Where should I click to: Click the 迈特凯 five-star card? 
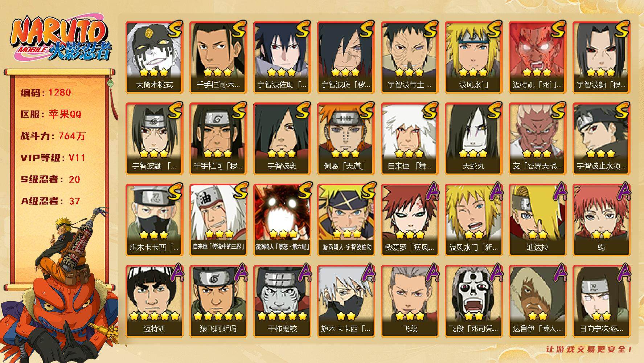[x=154, y=301]
